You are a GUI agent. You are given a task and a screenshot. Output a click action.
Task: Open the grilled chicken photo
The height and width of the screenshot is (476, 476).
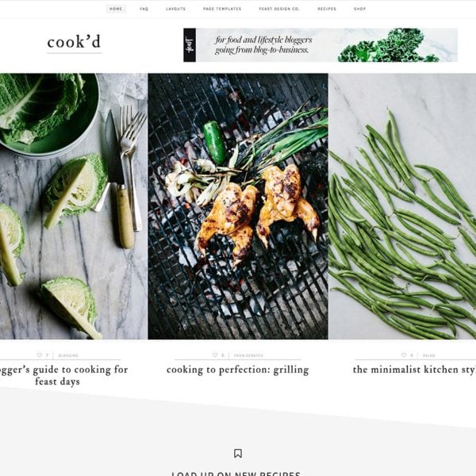pyautogui.click(x=238, y=206)
